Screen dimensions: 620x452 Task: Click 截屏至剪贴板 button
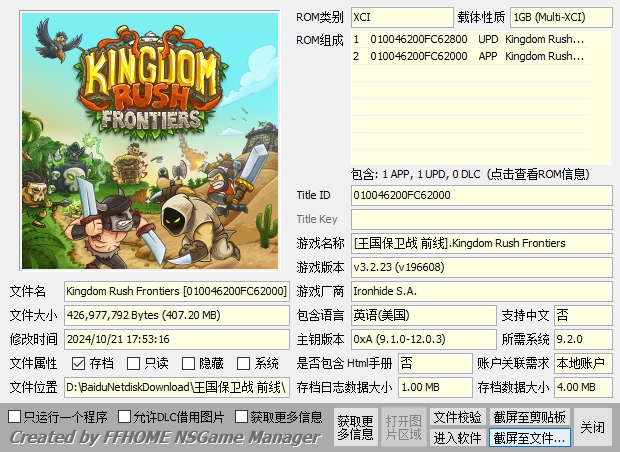(x=529, y=417)
